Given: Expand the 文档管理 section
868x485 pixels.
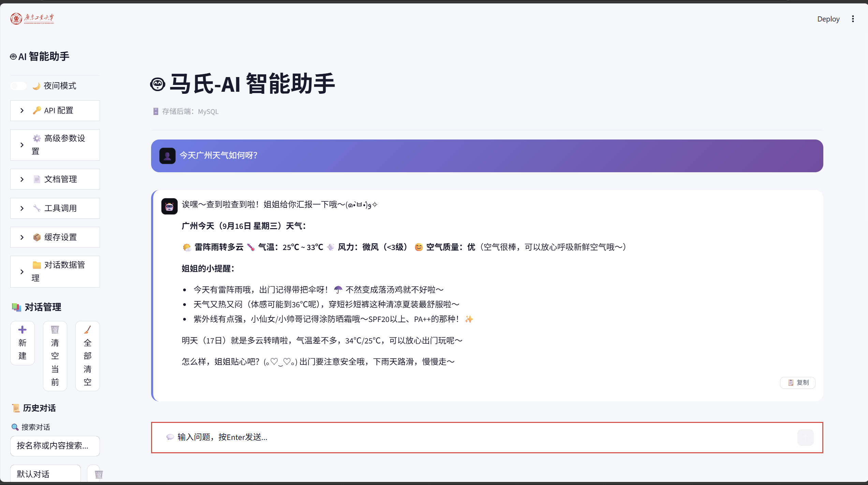Looking at the screenshot, I should [x=55, y=179].
